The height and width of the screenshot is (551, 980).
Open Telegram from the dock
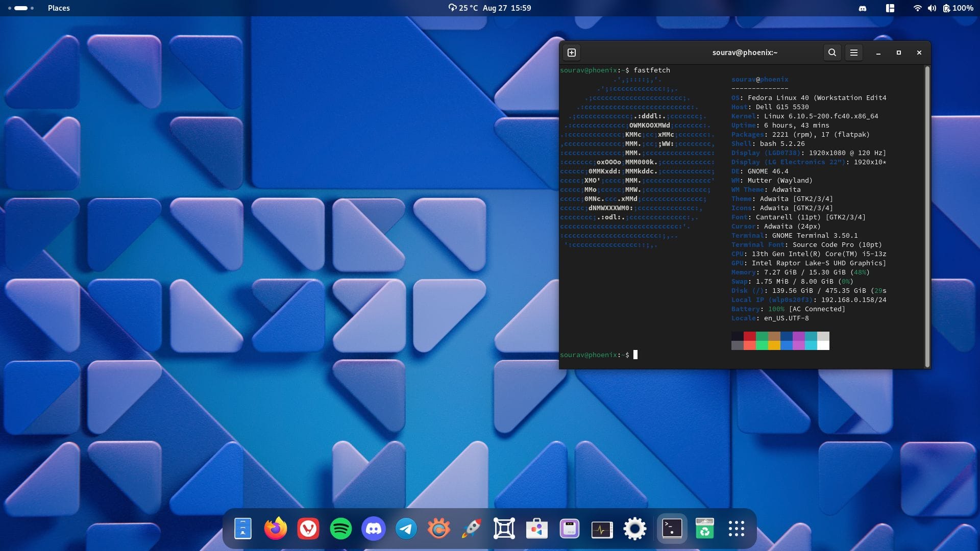coord(406,529)
